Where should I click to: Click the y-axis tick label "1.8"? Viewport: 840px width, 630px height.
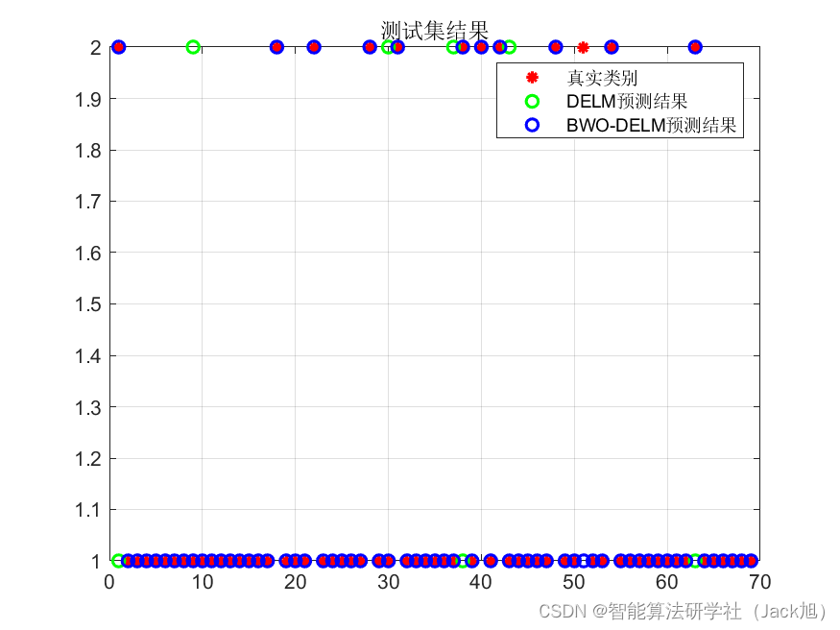(88, 151)
